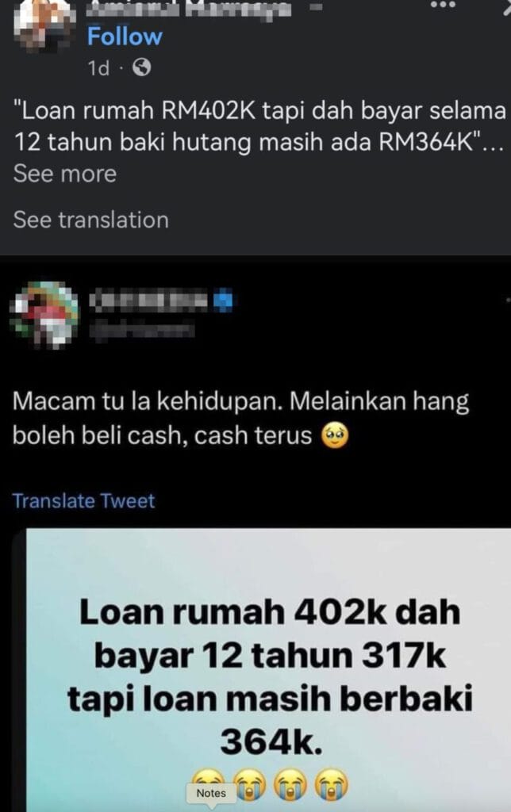511x812 pixels.
Task: Click the globe public audience icon
Action: pos(141,67)
